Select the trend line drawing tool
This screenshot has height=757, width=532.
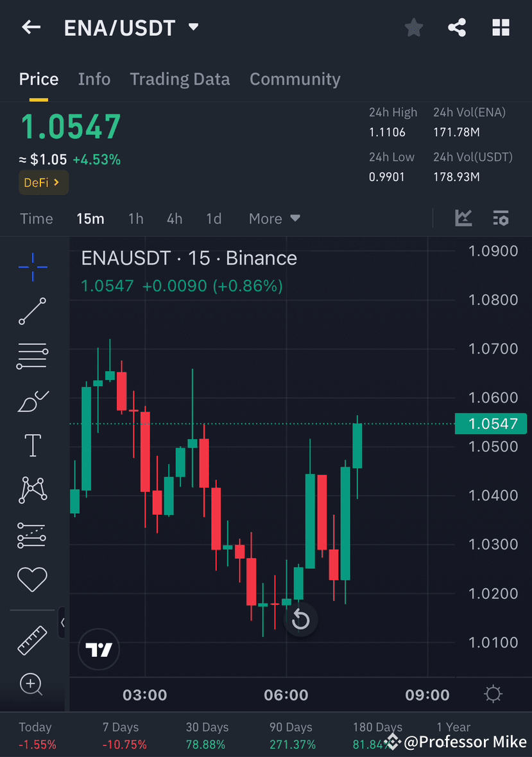(x=31, y=312)
